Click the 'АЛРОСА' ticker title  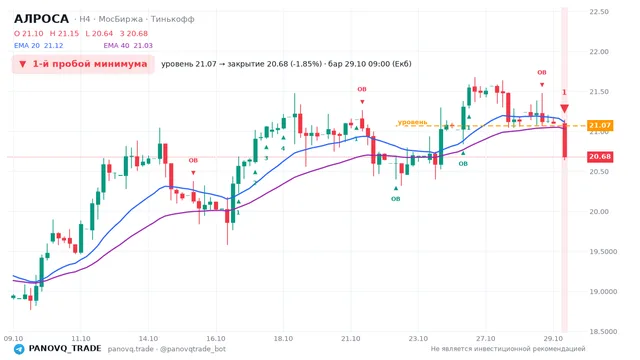tap(42, 19)
